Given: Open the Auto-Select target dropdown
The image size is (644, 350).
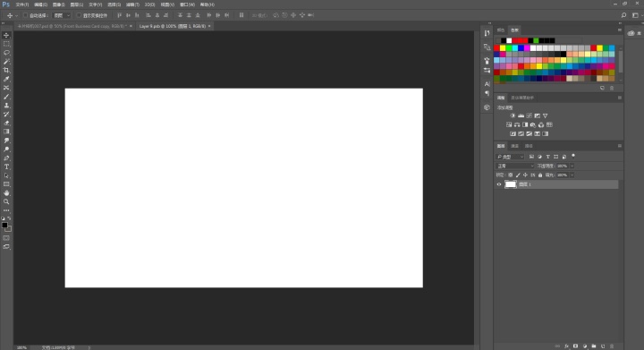Looking at the screenshot, I should coord(62,15).
